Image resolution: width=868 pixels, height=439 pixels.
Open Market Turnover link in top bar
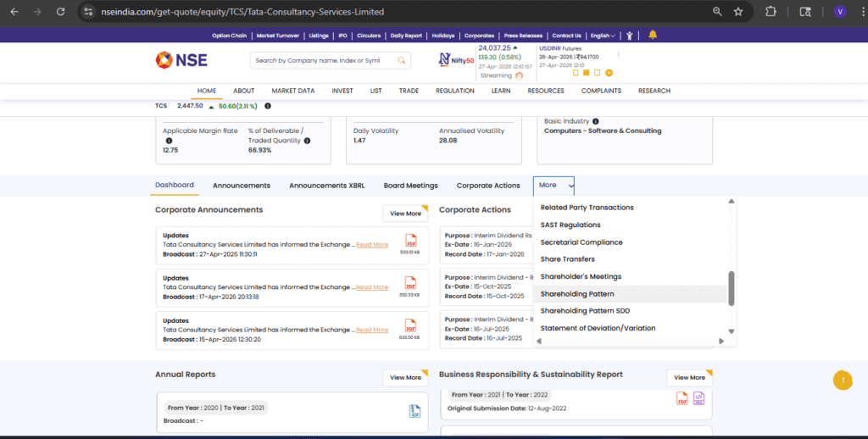[x=278, y=36]
